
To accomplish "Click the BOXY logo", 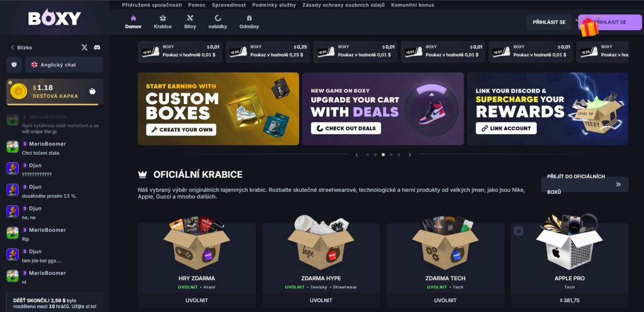I will click(x=54, y=18).
